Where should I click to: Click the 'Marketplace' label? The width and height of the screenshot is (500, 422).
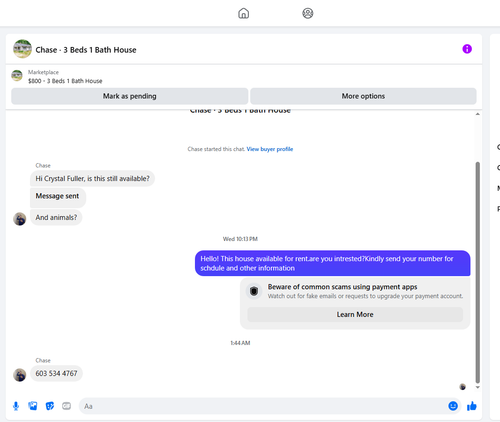click(x=43, y=72)
